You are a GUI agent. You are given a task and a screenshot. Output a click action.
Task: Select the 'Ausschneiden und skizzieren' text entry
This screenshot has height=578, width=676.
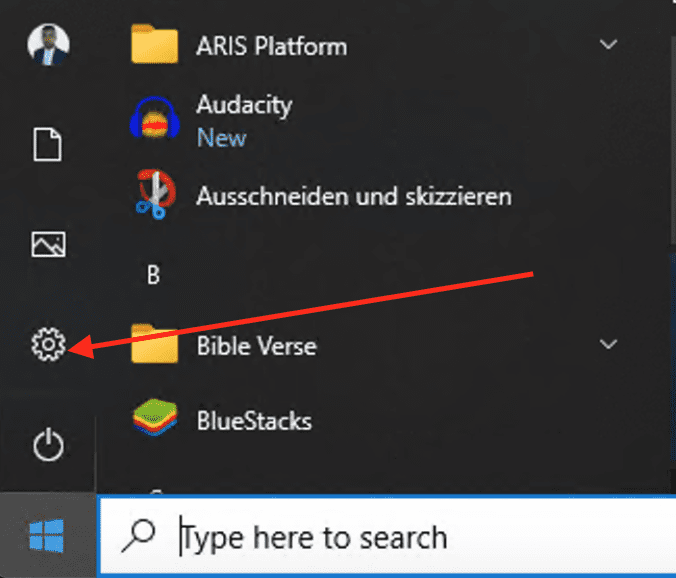pyautogui.click(x=354, y=196)
